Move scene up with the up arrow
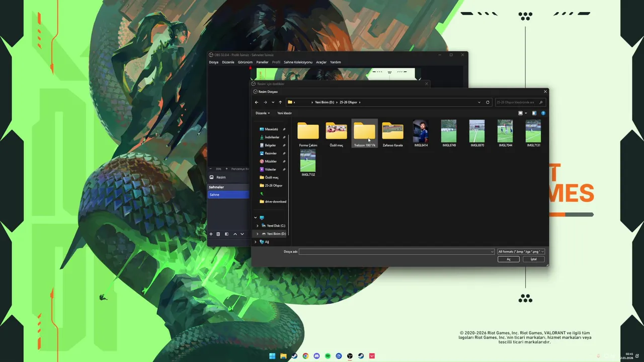The height and width of the screenshot is (362, 644). pyautogui.click(x=235, y=234)
